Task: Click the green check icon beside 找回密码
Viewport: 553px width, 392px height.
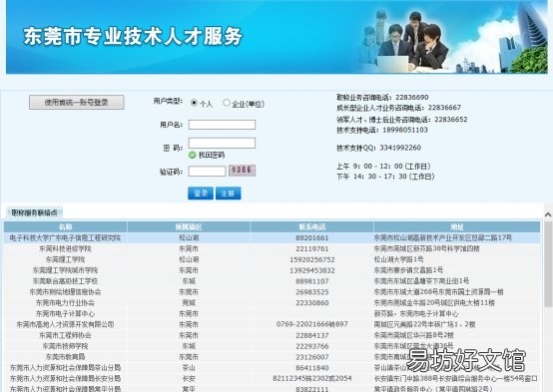Action: 193,155
